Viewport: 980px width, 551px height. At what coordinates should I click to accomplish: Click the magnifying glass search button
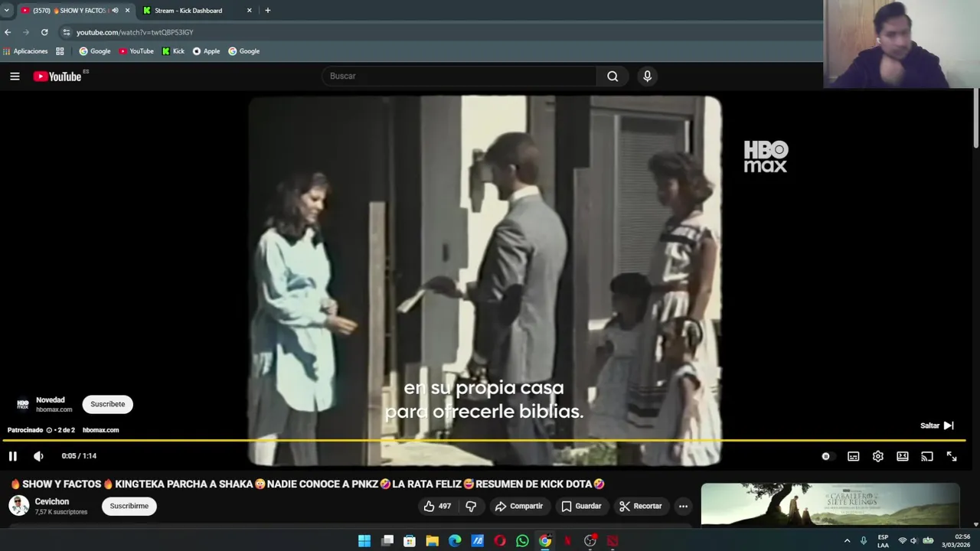tap(612, 76)
